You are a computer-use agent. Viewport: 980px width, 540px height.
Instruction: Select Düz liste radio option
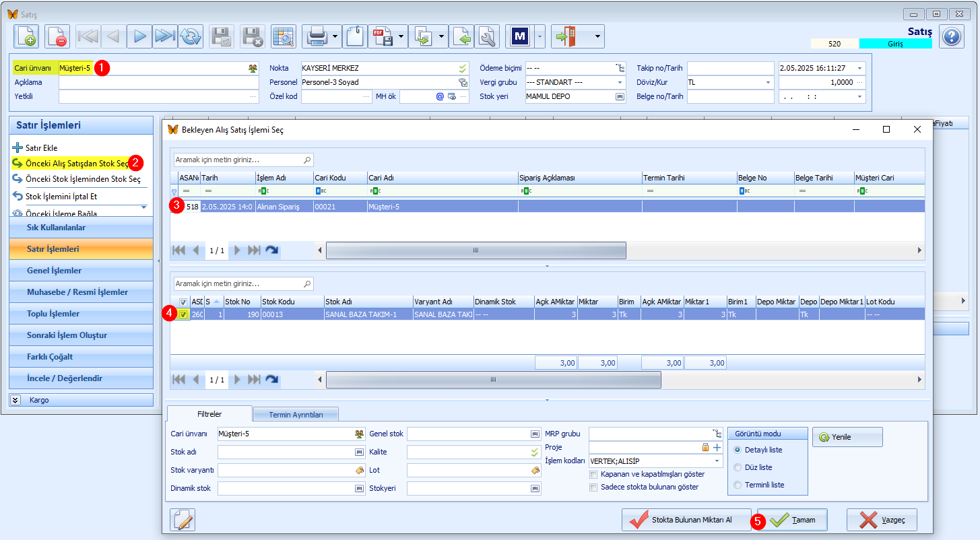click(738, 467)
